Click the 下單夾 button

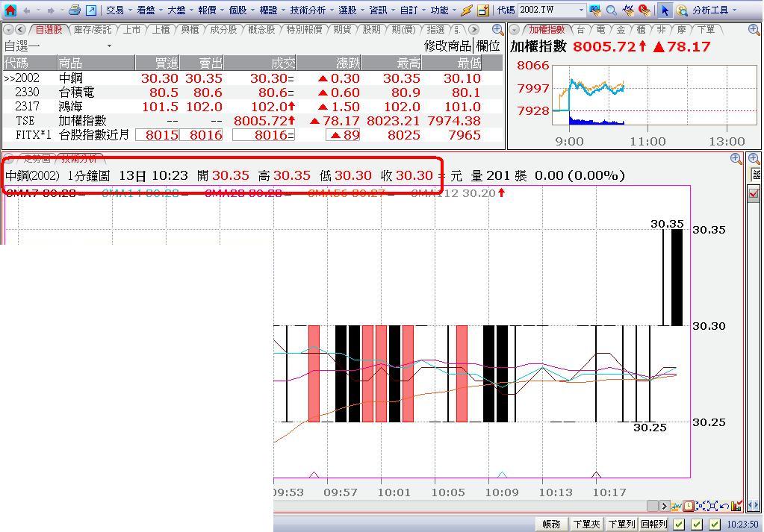[x=587, y=525]
